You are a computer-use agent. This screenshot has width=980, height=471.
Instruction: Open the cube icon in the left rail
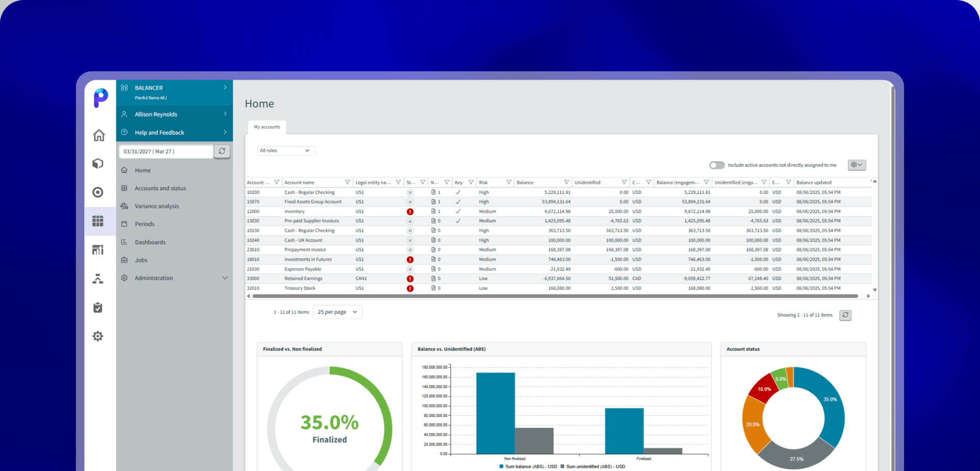(x=98, y=164)
